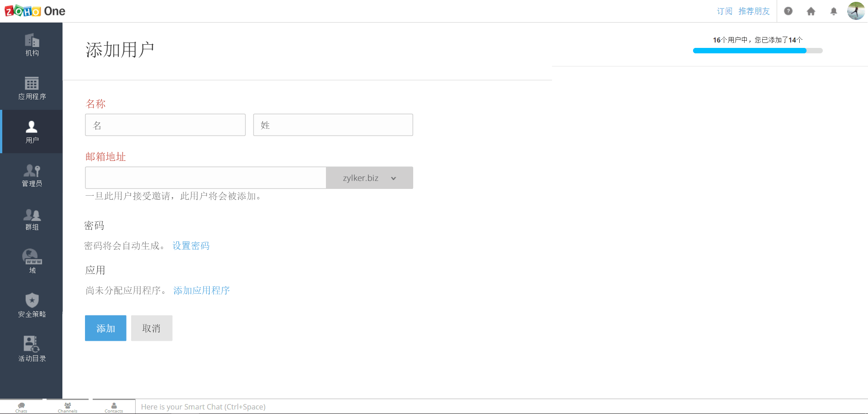Open the 域 domains section
This screenshot has width=868, height=414.
32,262
